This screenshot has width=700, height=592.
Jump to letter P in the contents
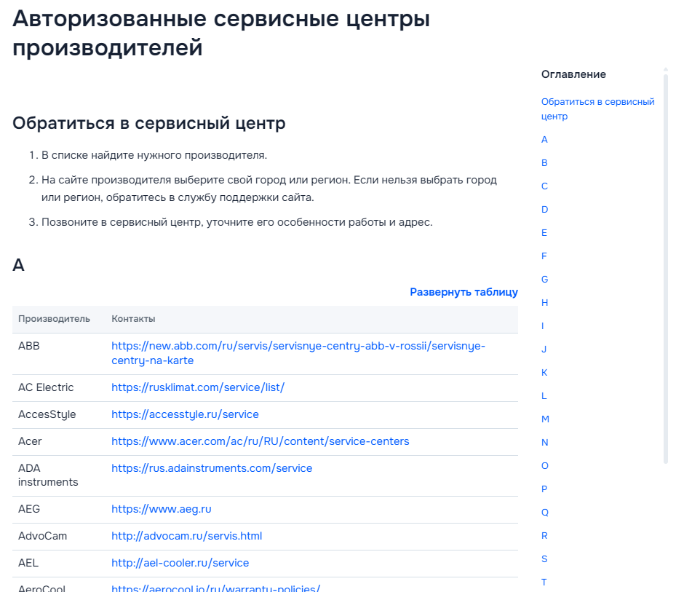(x=544, y=489)
